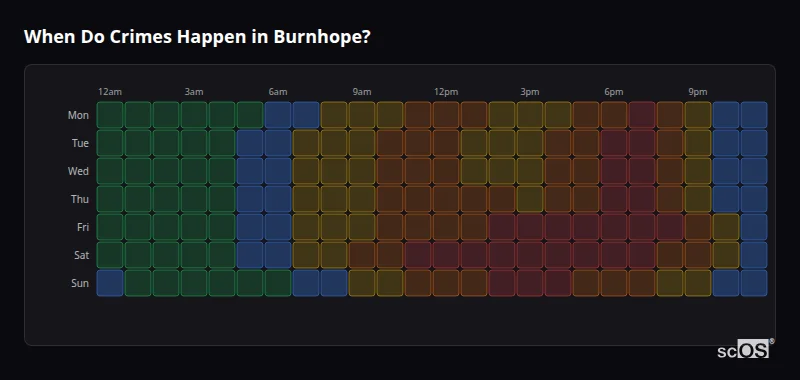Click the 12am column header
This screenshot has height=380, width=800.
(x=110, y=92)
